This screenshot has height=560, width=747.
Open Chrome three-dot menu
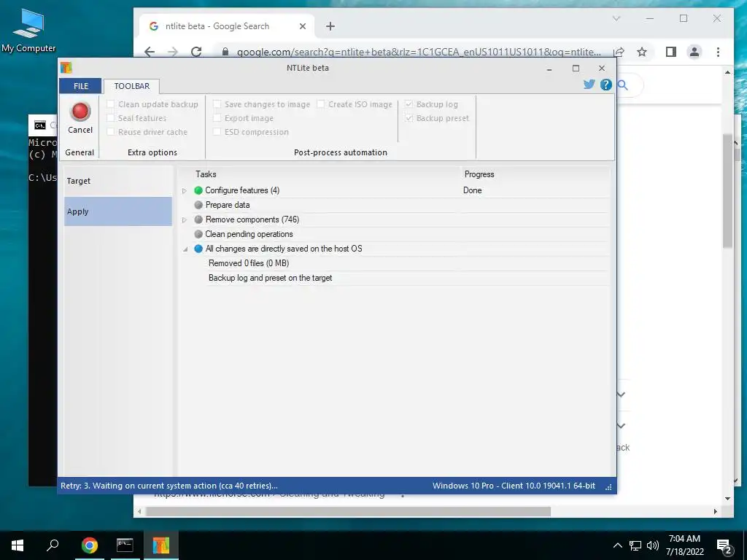coord(718,52)
